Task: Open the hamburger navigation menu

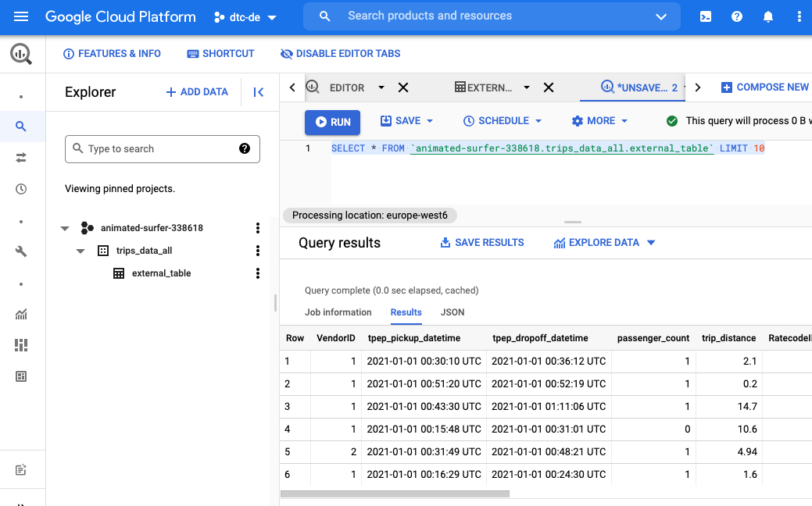Action: pyautogui.click(x=21, y=16)
